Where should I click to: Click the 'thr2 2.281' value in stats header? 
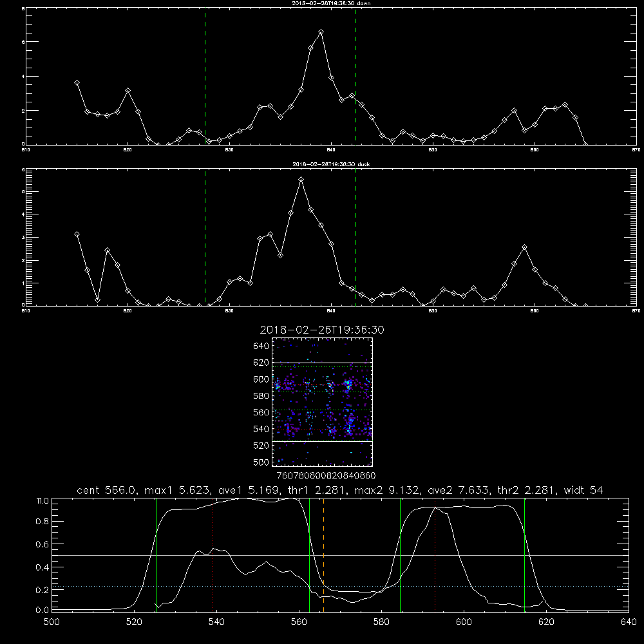(526, 490)
